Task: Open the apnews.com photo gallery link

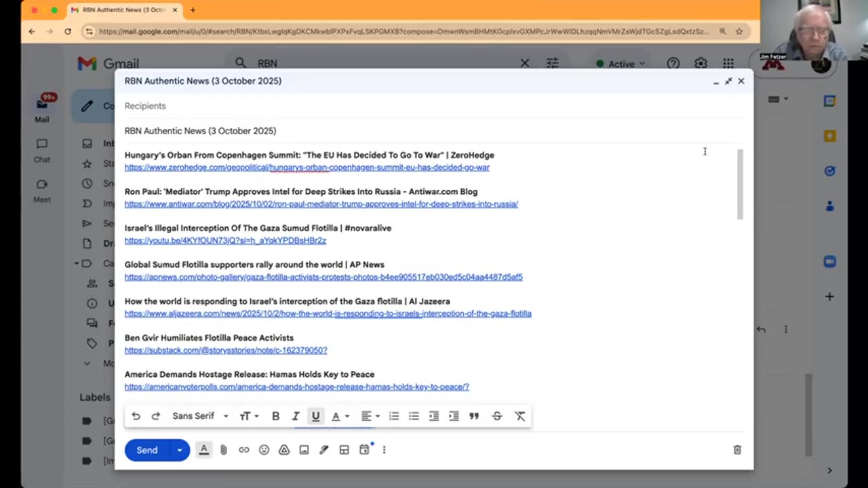Action: coord(323,277)
